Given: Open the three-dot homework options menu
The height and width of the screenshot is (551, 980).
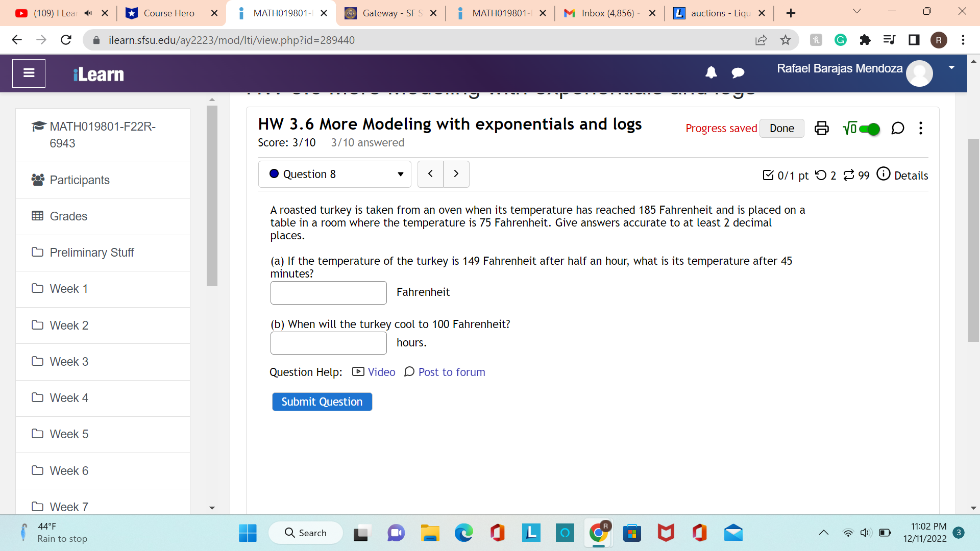Looking at the screenshot, I should [921, 128].
